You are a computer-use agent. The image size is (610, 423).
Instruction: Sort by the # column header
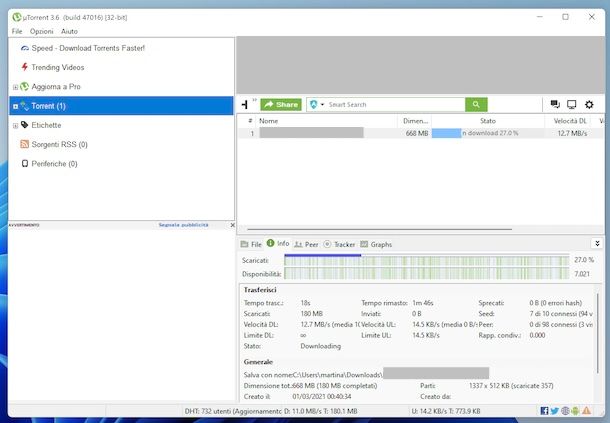[x=250, y=121]
